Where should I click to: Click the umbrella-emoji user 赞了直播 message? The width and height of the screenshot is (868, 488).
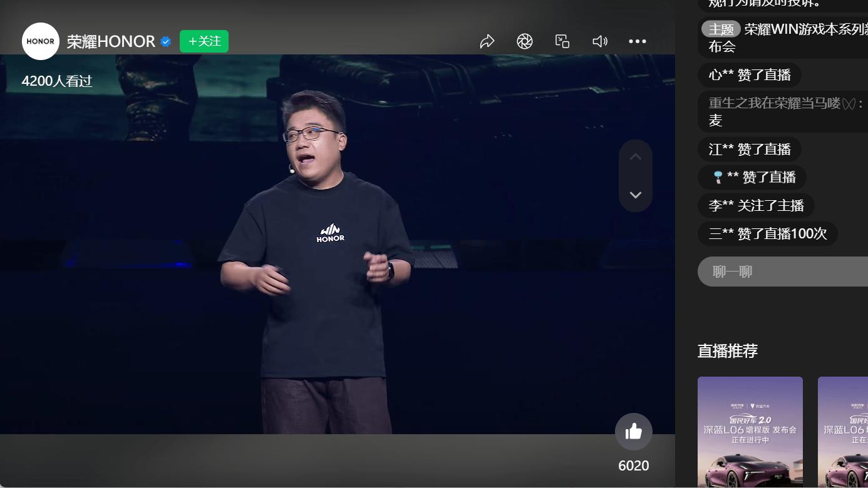(x=752, y=178)
